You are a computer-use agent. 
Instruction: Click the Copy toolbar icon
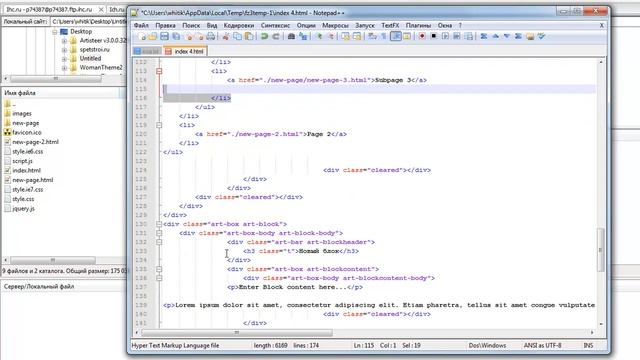click(x=237, y=37)
